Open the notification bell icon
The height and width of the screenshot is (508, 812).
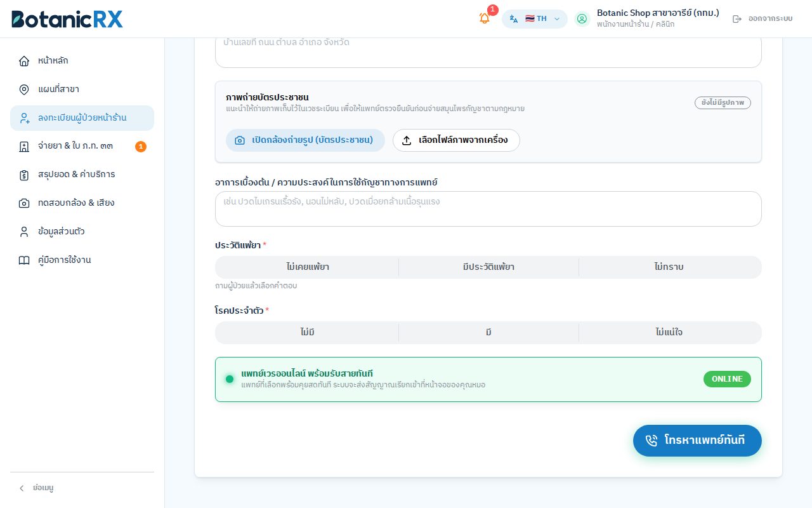(x=485, y=18)
